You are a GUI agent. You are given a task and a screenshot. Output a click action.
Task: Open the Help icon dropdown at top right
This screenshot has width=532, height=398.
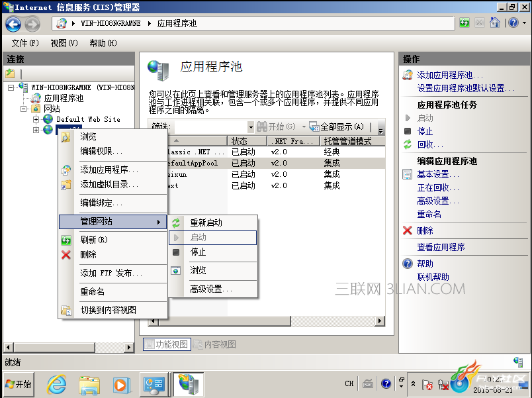pyautogui.click(x=524, y=23)
